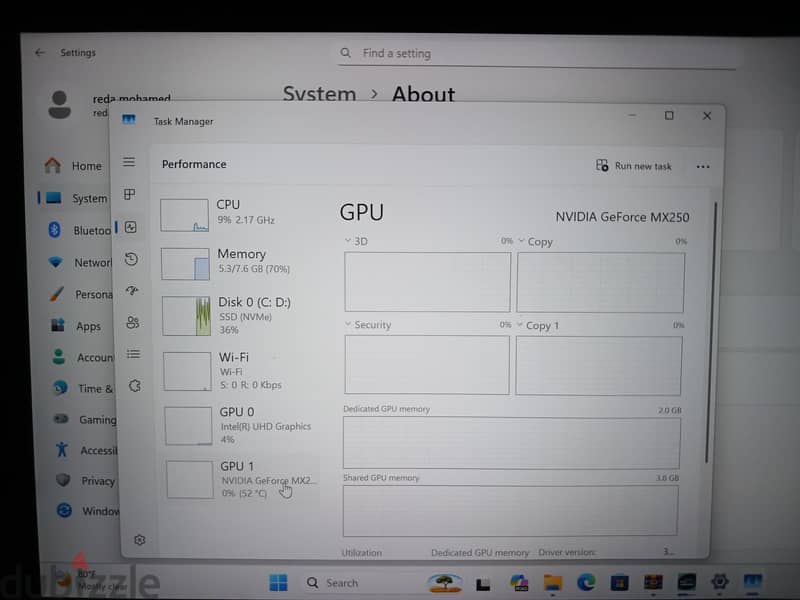Click the Task Manager vertical scrollbar
This screenshot has width=800, height=600.
click(x=710, y=332)
